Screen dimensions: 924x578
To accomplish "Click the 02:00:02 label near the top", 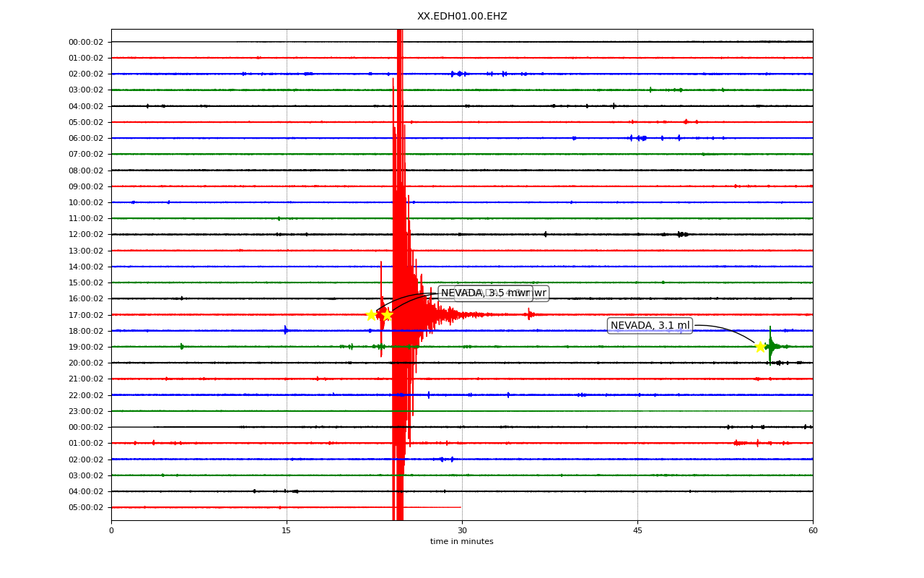I will point(86,74).
